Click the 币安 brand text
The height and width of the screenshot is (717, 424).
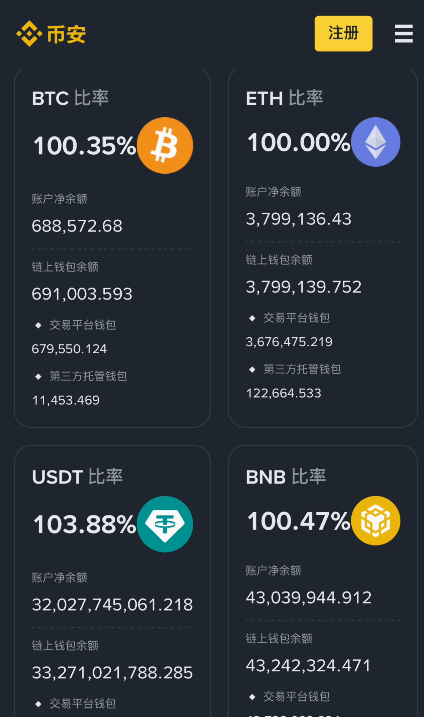pos(66,34)
